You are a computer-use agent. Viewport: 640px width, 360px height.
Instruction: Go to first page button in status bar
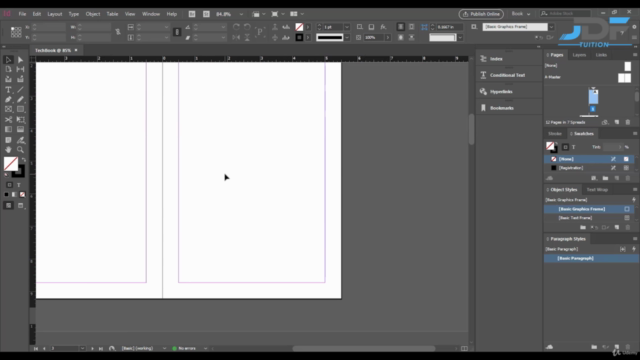click(x=36, y=349)
